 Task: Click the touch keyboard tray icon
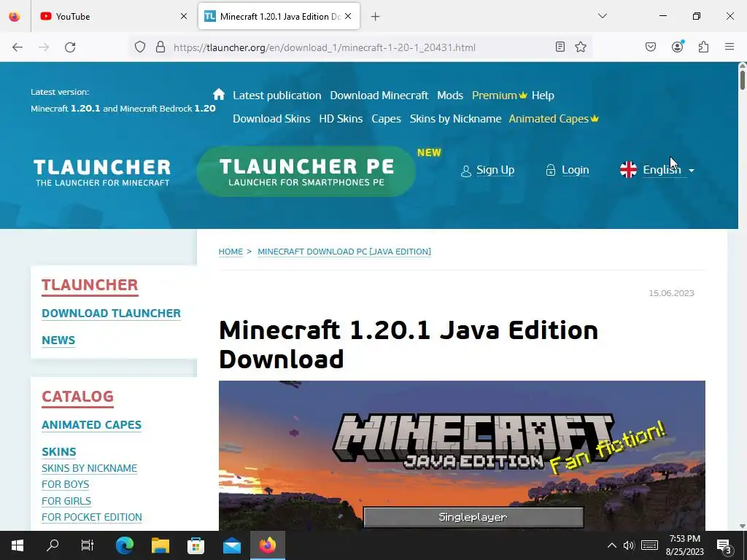coord(649,545)
